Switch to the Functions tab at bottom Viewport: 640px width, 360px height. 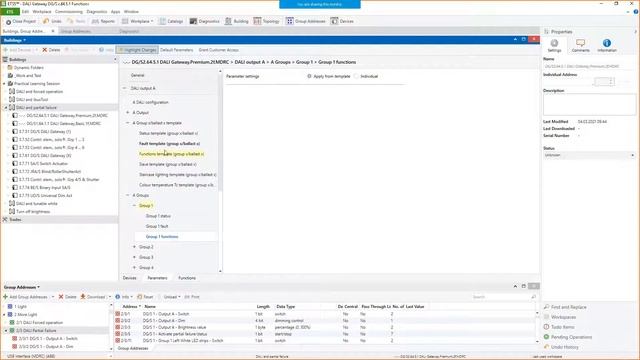(x=187, y=278)
